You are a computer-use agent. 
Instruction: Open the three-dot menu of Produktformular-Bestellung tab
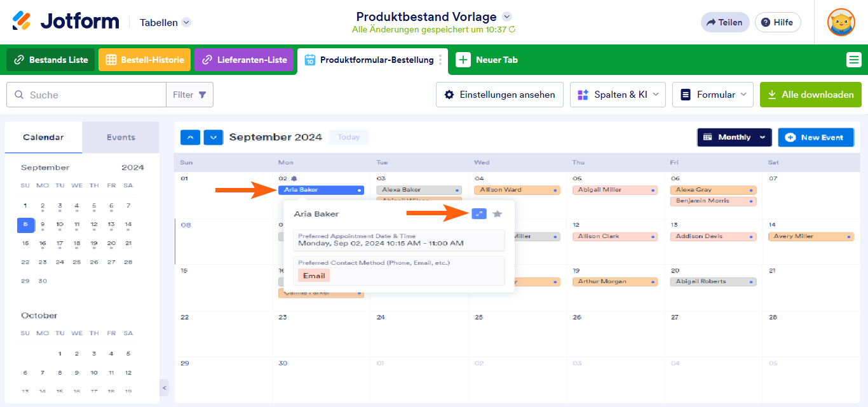pos(440,60)
